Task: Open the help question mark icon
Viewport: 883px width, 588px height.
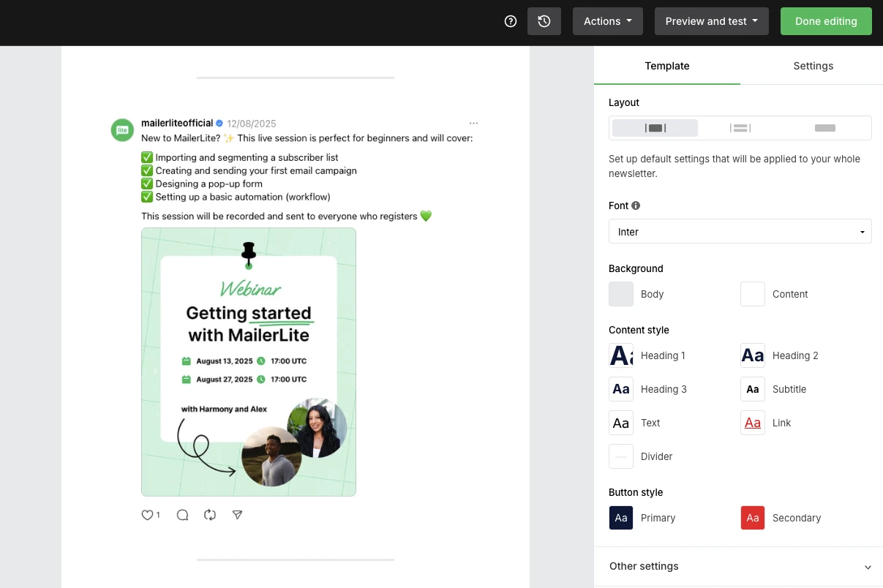Action: click(x=511, y=21)
